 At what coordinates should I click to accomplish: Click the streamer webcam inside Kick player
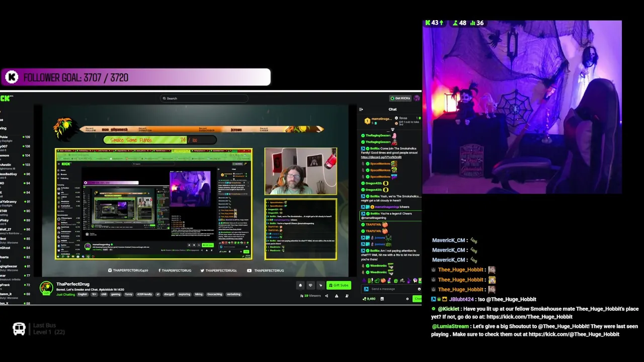[301, 171]
